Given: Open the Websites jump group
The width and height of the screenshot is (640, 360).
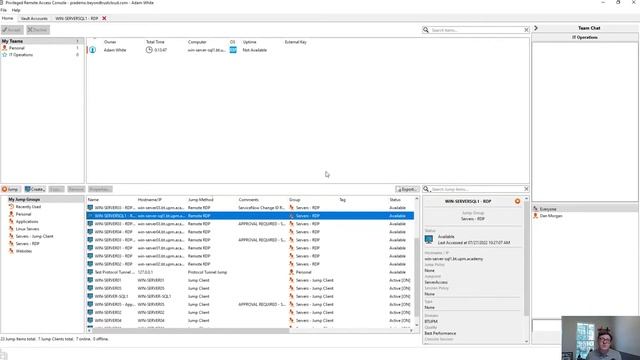Looking at the screenshot, I should [23, 251].
